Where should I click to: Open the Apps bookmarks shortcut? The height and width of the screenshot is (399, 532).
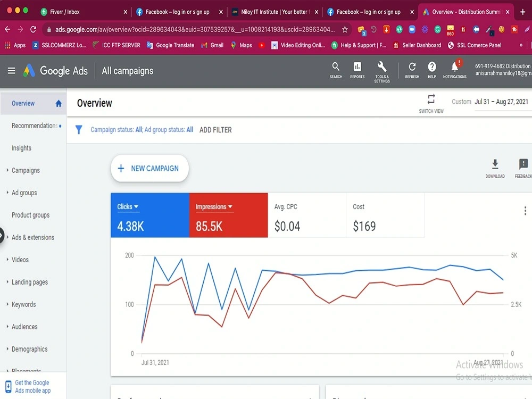pyautogui.click(x=15, y=45)
